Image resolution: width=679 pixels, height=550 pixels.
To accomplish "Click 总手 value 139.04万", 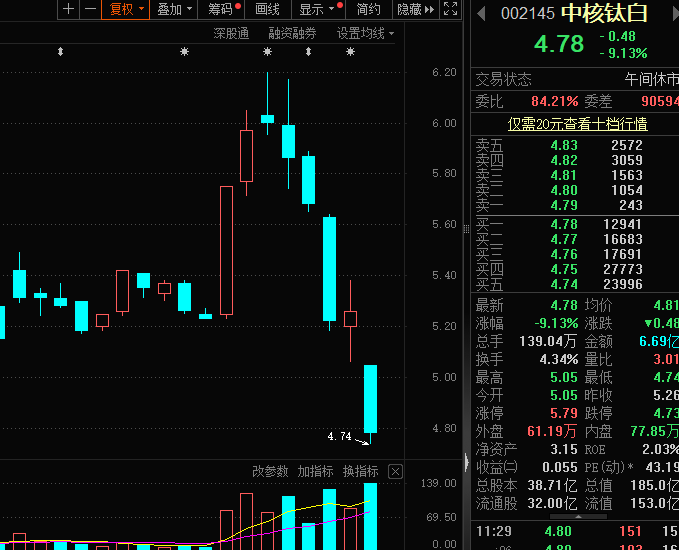I will (x=548, y=341).
